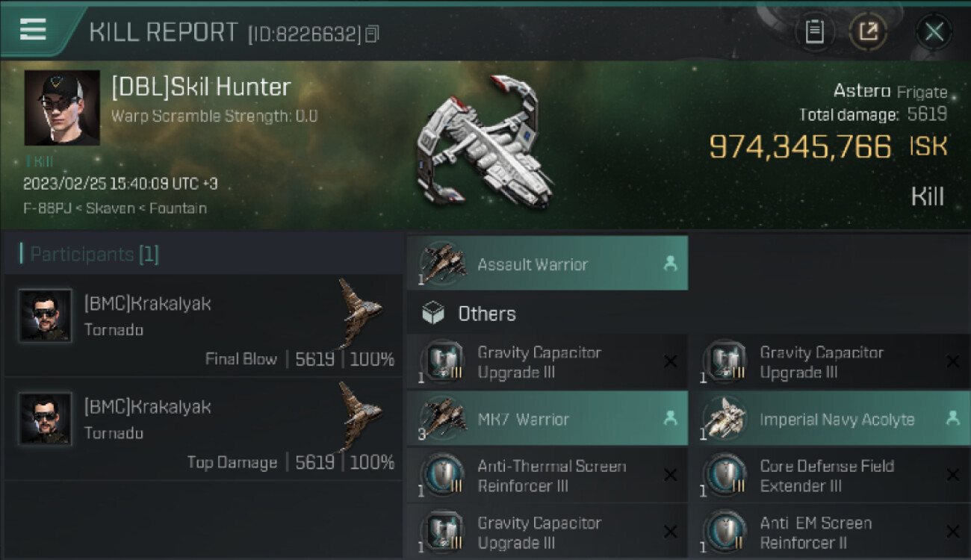Click the clipboard notes icon
971x560 pixels.
[x=814, y=31]
